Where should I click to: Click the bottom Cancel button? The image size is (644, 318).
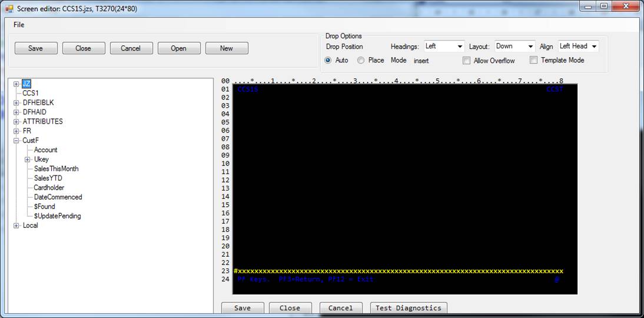(x=340, y=308)
